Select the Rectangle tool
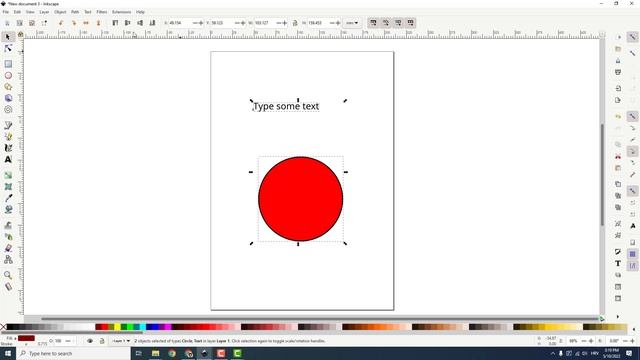The image size is (640, 360). pyautogui.click(x=8, y=64)
